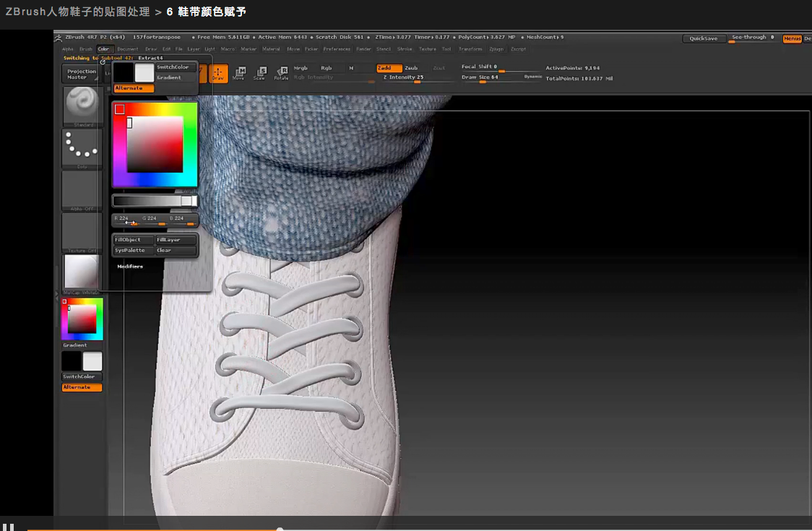The width and height of the screenshot is (812, 531).
Task: Open the Material menu
Action: pos(271,49)
